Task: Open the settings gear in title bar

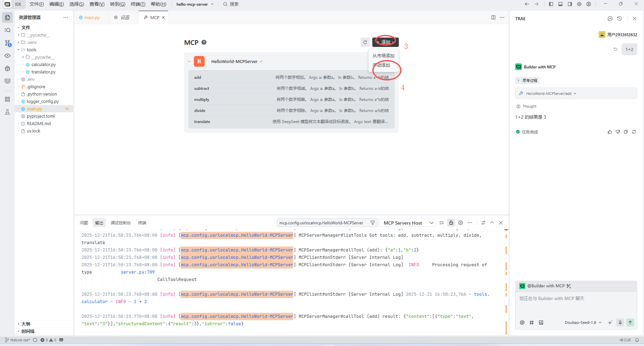Action: [x=579, y=4]
